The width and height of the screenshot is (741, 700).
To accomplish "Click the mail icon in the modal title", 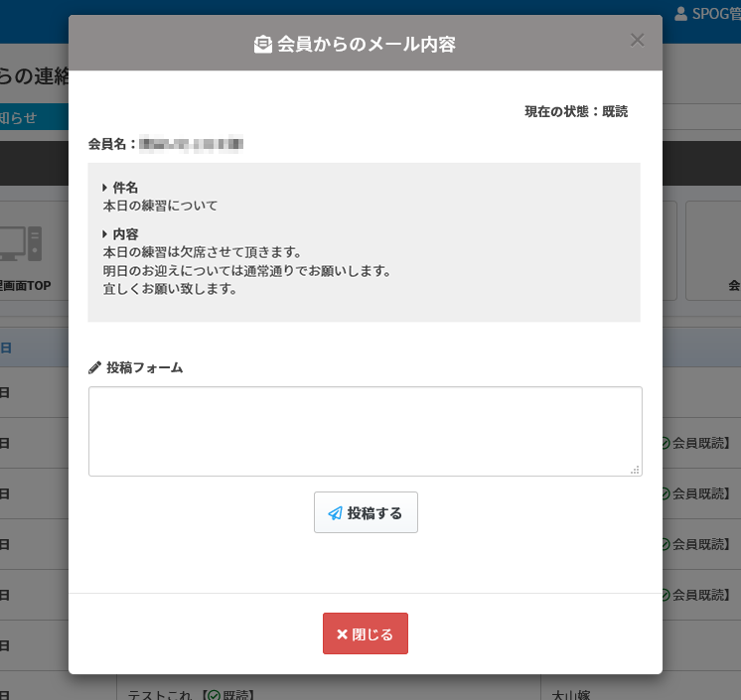I will (x=263, y=45).
